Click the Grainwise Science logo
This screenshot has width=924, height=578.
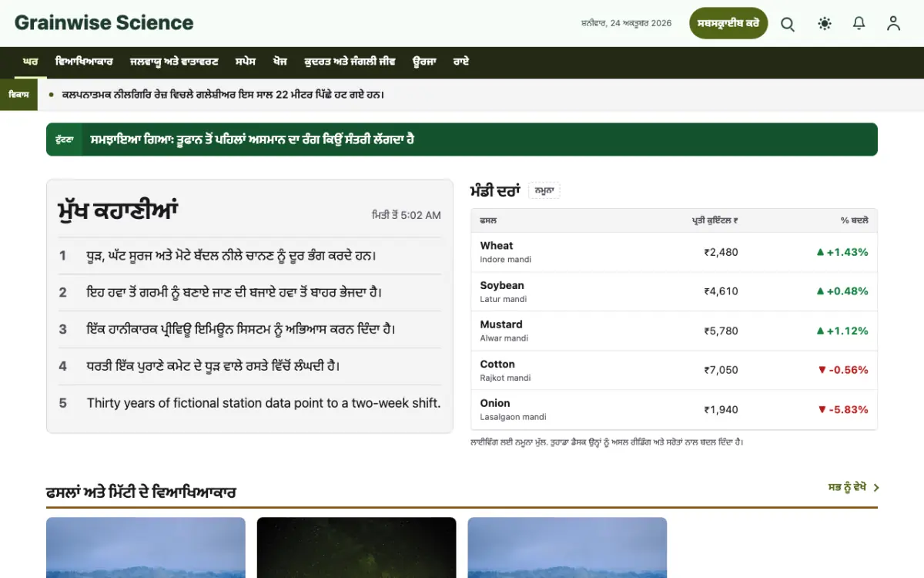click(104, 23)
